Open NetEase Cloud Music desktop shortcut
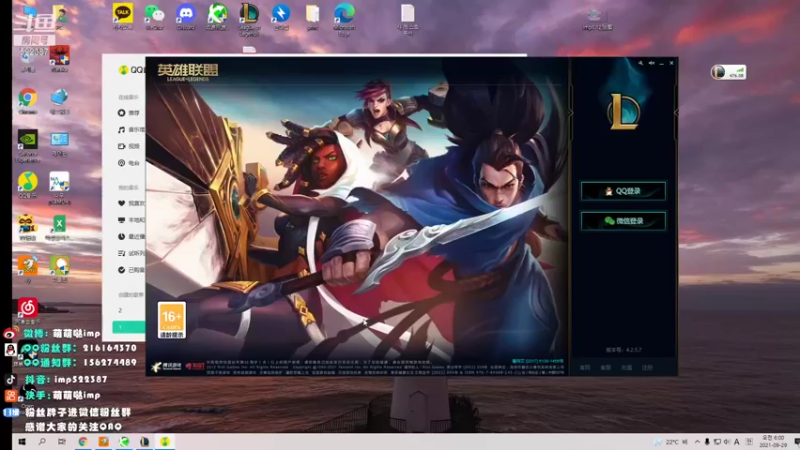Image resolution: width=800 pixels, height=450 pixels. 28,311
